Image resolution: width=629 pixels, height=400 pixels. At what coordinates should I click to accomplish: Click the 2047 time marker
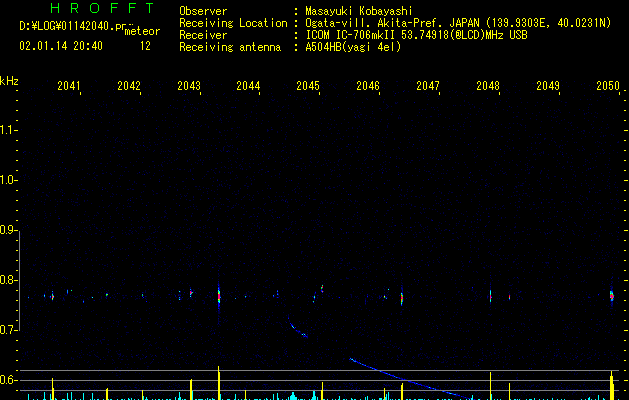click(428, 86)
